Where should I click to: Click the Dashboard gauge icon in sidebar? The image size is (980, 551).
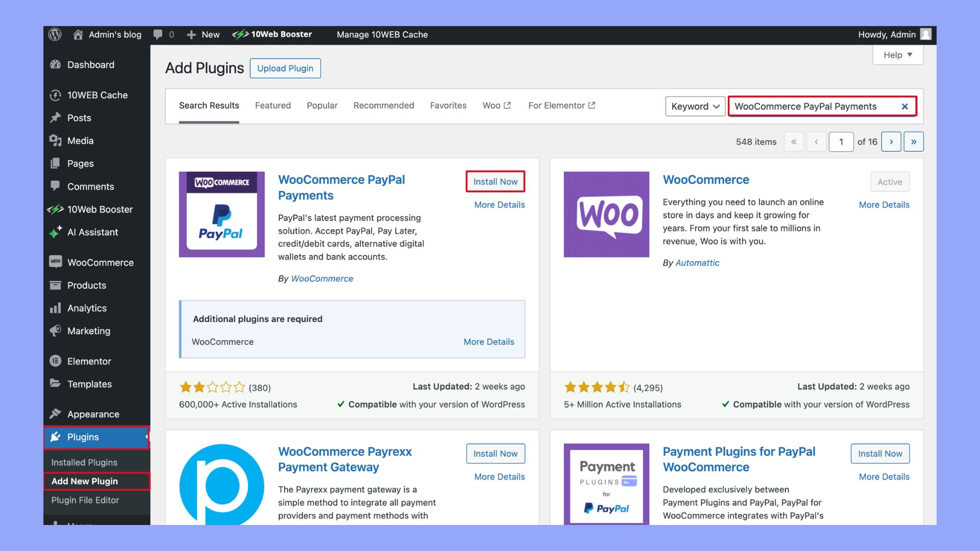click(56, 65)
